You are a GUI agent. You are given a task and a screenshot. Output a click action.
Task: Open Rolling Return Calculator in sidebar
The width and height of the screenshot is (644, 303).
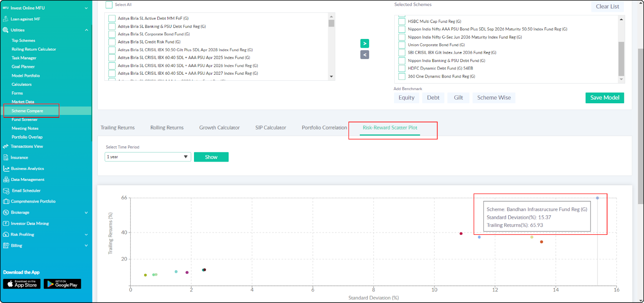point(34,49)
